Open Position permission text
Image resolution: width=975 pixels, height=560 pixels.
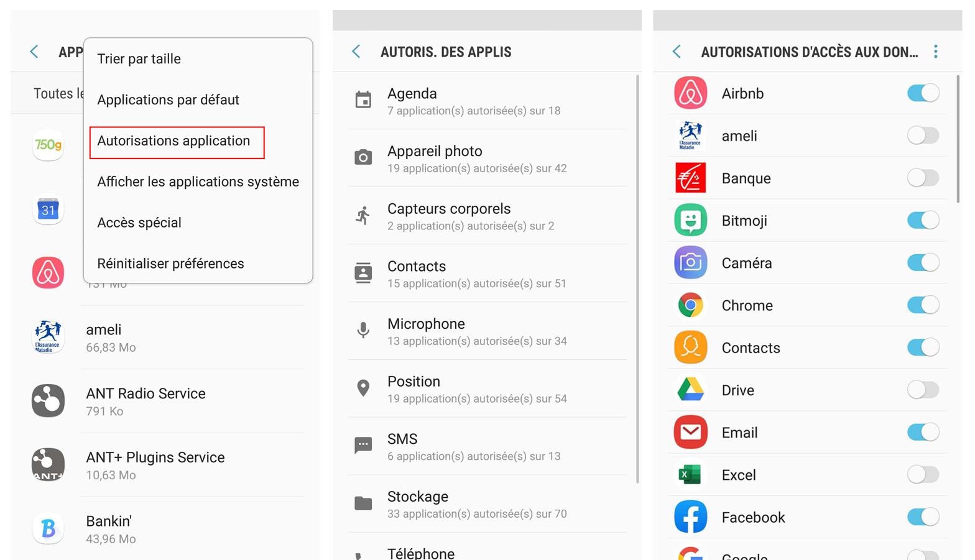(414, 382)
